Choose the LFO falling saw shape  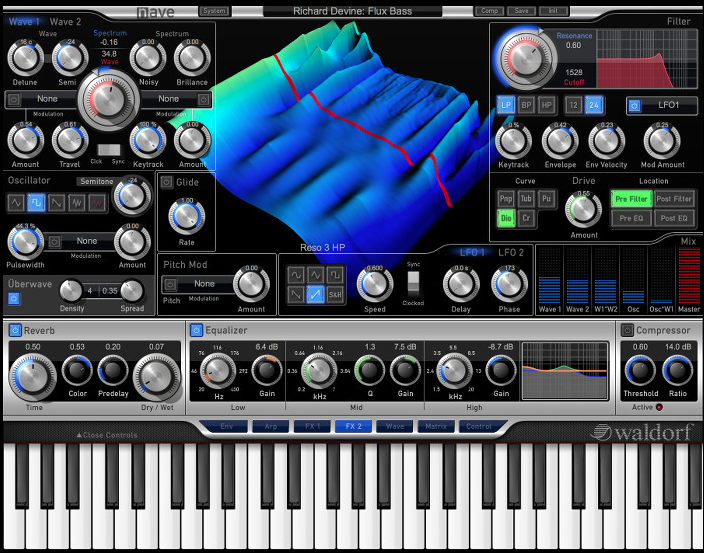pos(296,294)
